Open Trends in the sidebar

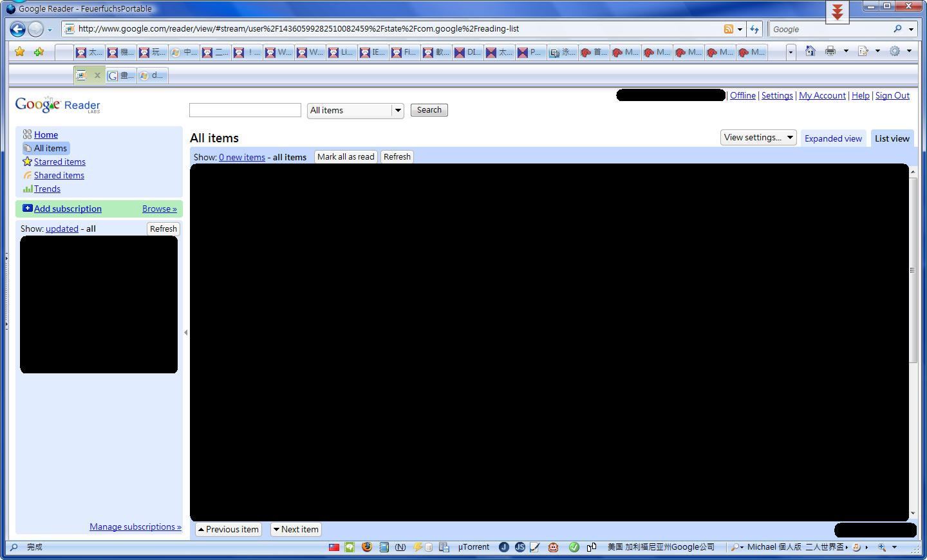coord(47,189)
